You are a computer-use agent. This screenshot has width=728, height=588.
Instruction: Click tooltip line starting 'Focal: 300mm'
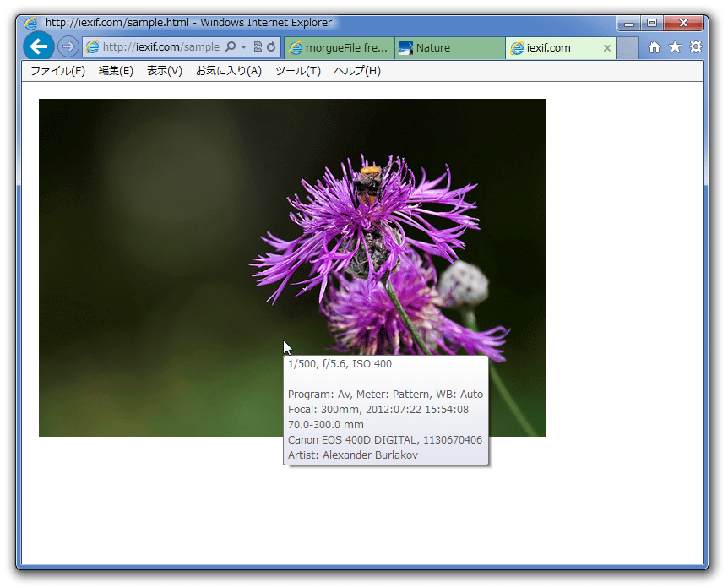[x=378, y=409]
